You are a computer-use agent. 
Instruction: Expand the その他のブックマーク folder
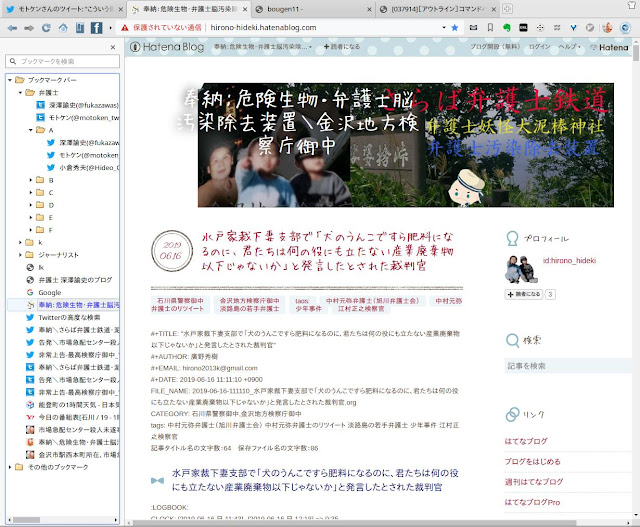click(10, 467)
